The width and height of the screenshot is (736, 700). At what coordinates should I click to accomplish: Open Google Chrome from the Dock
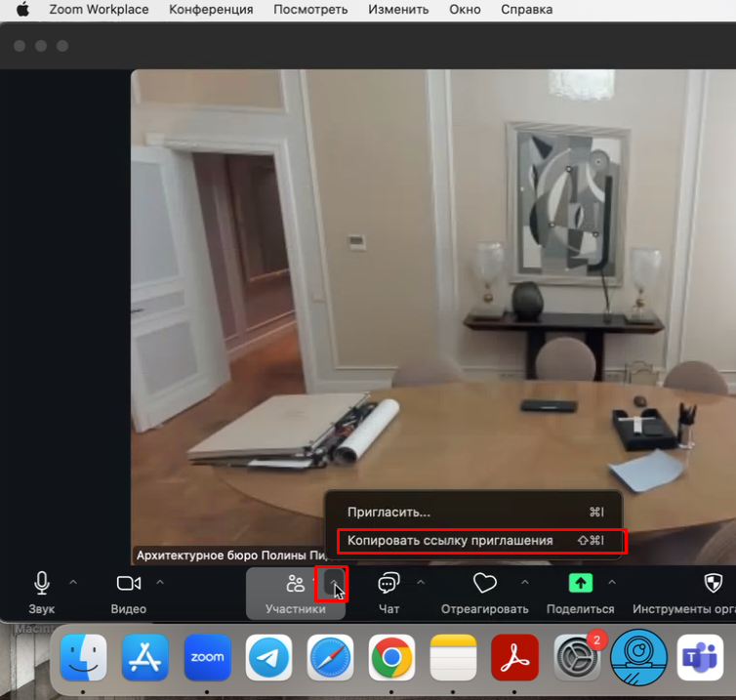[391, 657]
